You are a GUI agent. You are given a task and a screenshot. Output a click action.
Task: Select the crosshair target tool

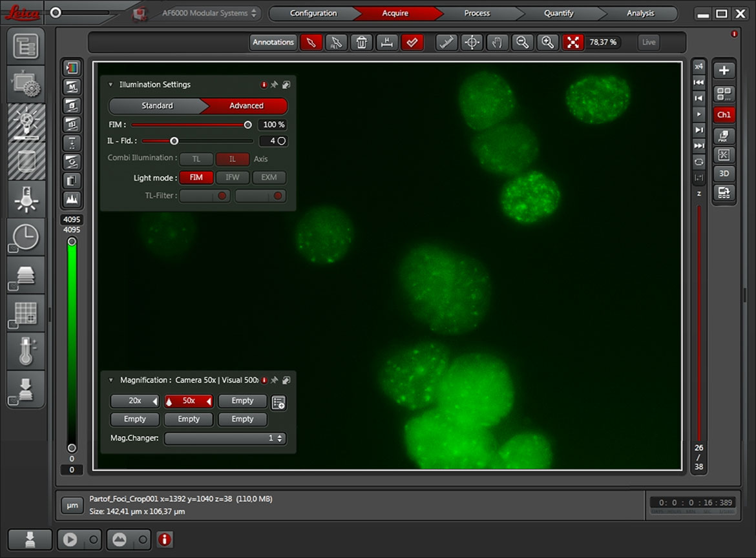[472, 43]
